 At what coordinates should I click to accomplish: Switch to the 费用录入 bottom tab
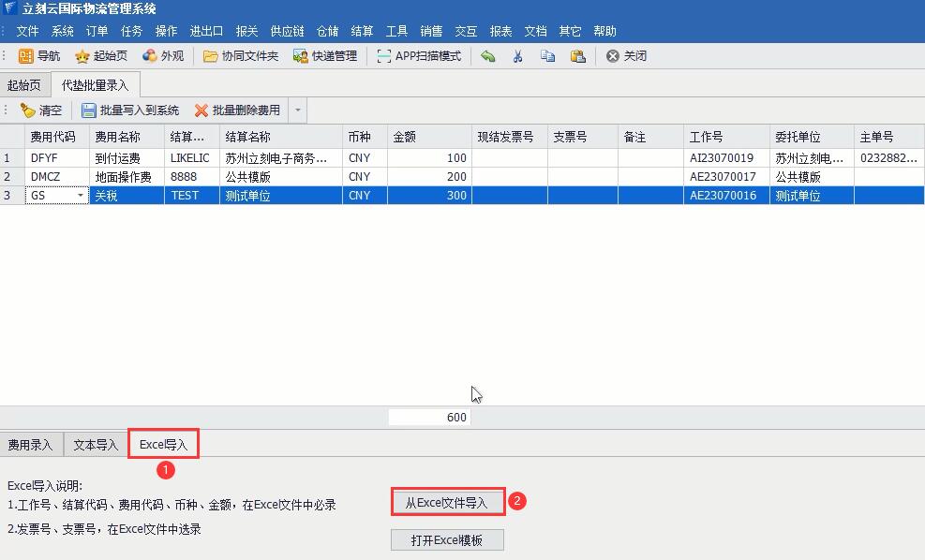click(x=30, y=445)
